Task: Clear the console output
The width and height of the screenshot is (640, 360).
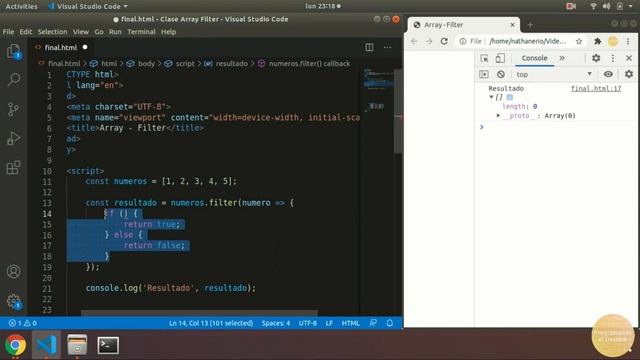Action: click(x=501, y=74)
